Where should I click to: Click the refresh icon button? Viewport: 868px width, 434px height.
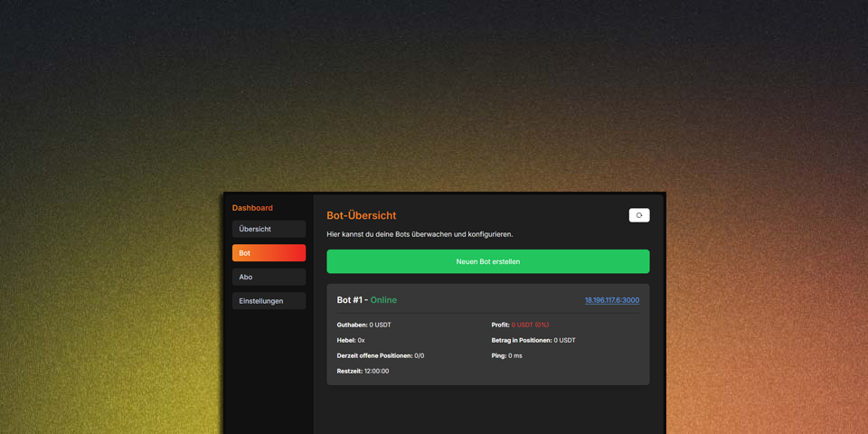[x=639, y=215]
